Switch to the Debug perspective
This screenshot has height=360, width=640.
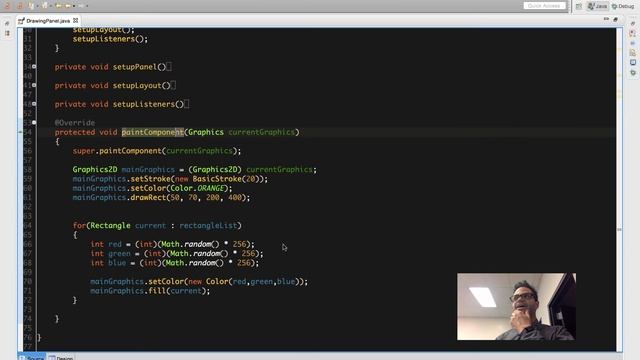coord(623,6)
